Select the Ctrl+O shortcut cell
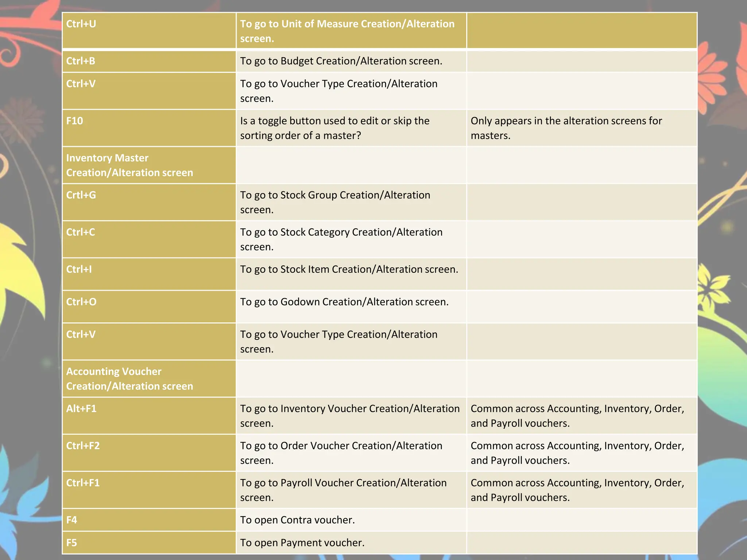The height and width of the screenshot is (560, 747). (x=81, y=302)
